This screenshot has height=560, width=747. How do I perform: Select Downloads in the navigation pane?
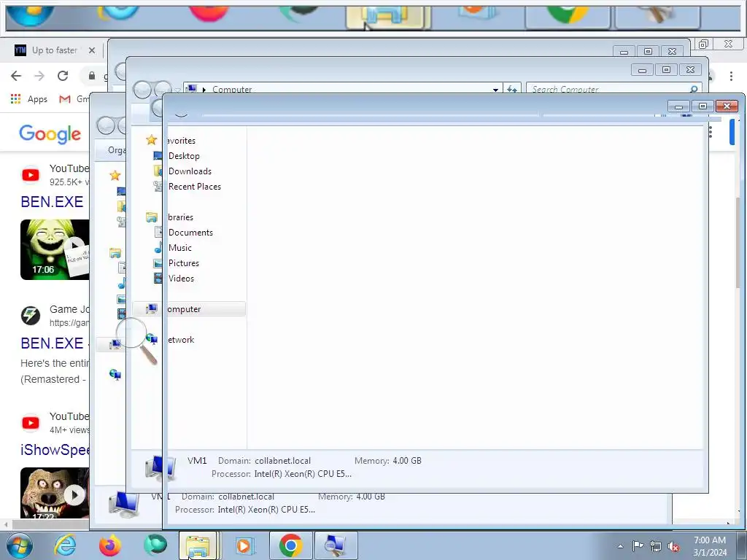pos(190,171)
